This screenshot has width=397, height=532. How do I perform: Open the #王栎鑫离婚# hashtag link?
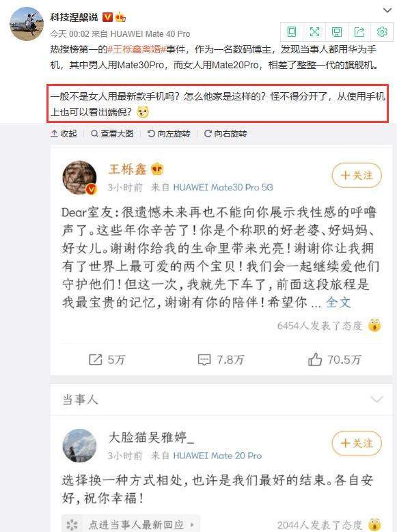click(137, 50)
